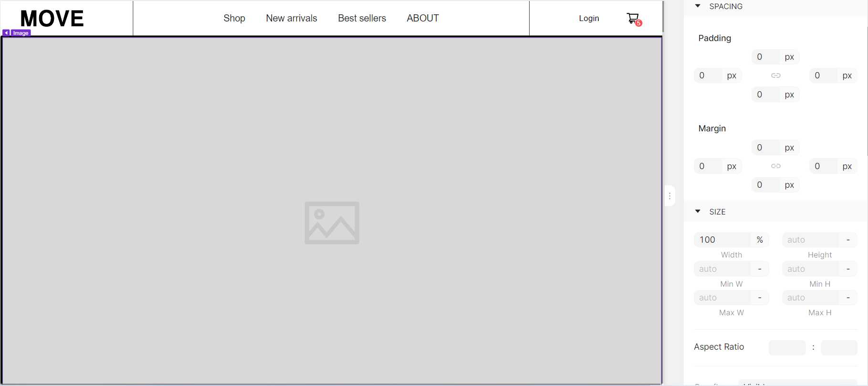
Task: Toggle the margin link-values chain icon
Action: (x=776, y=166)
